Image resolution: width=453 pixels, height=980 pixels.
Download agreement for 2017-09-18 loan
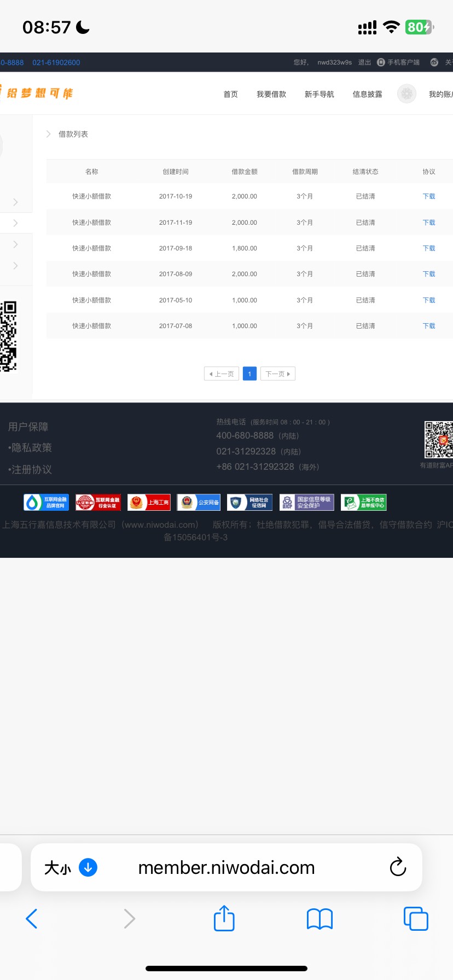429,248
